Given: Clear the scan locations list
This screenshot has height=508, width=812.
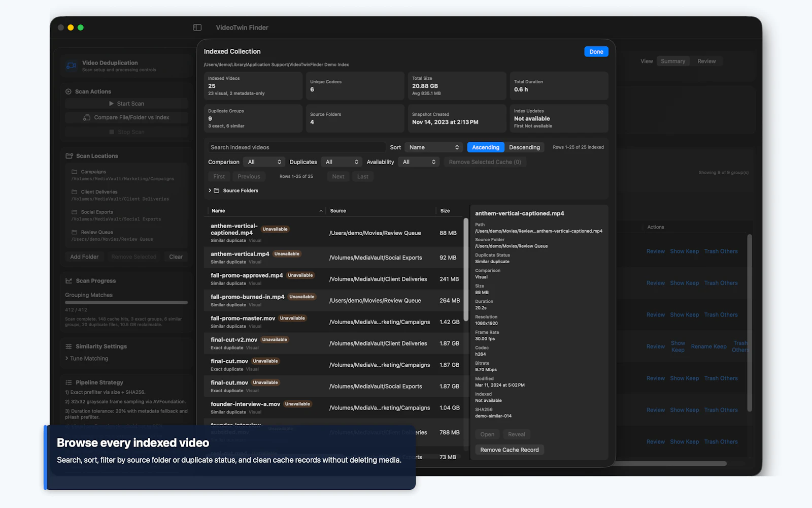Looking at the screenshot, I should point(176,257).
